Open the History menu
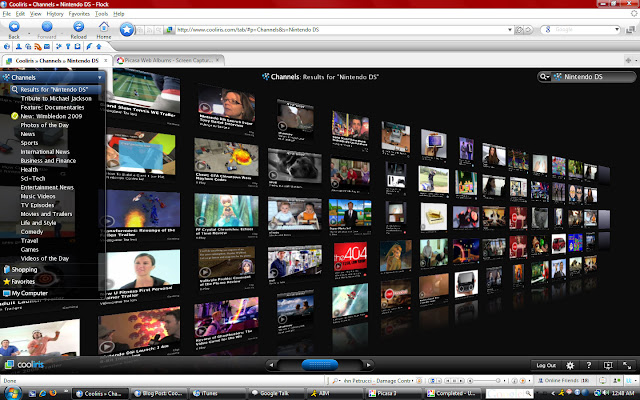The image size is (640, 400). pos(55,13)
